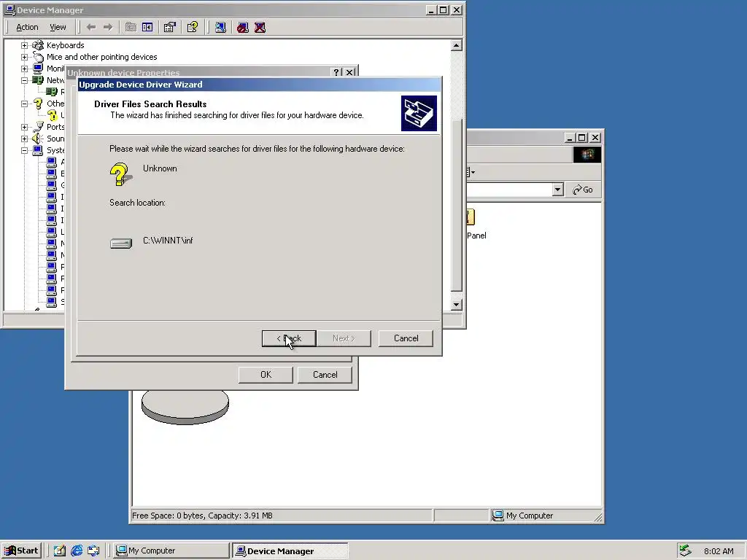Open the Properties toolbar icon in Device Manager
The image size is (747, 560).
tap(169, 27)
